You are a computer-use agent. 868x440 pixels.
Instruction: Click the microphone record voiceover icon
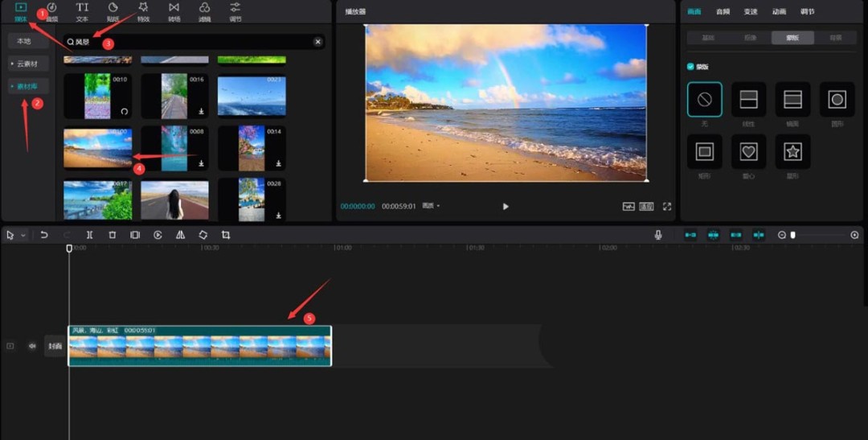coord(658,235)
